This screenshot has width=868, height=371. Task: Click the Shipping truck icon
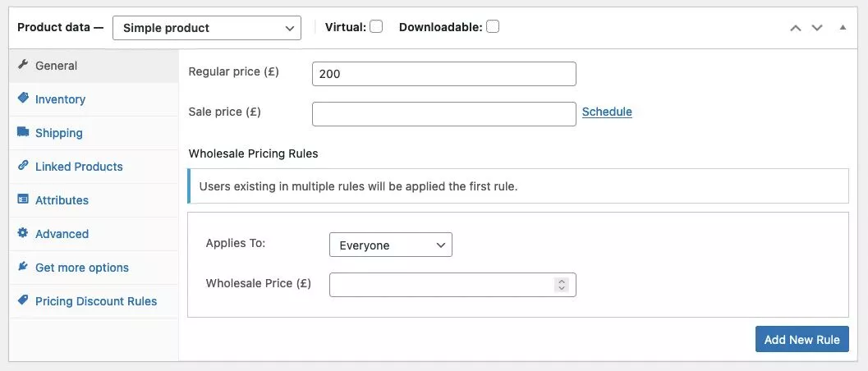click(x=23, y=133)
